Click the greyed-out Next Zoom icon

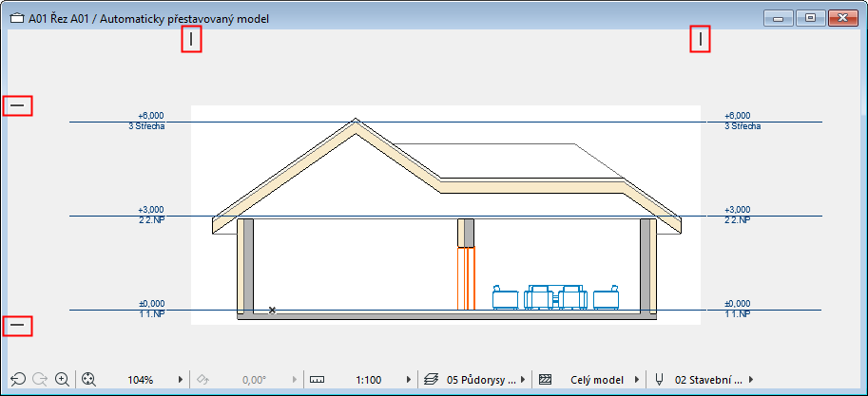(x=40, y=380)
